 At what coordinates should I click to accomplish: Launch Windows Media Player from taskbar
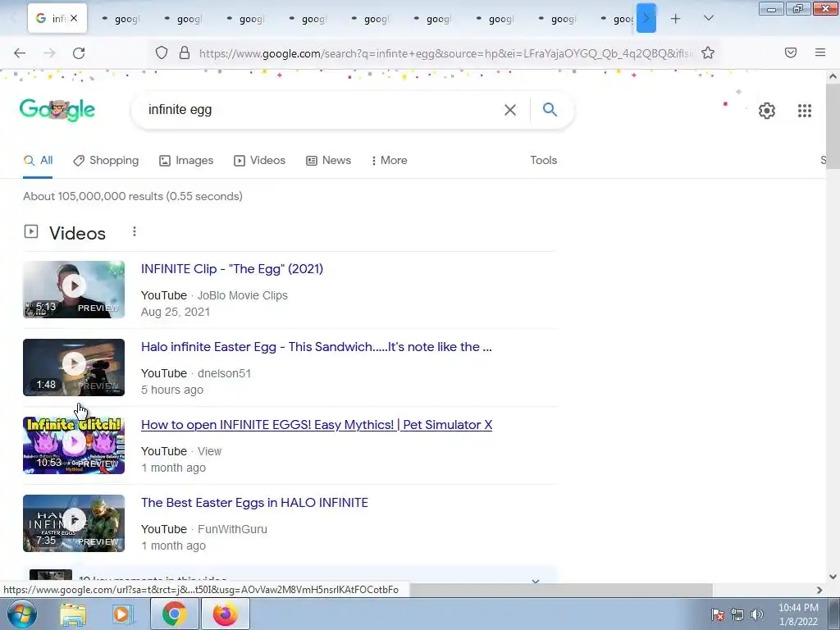122,614
